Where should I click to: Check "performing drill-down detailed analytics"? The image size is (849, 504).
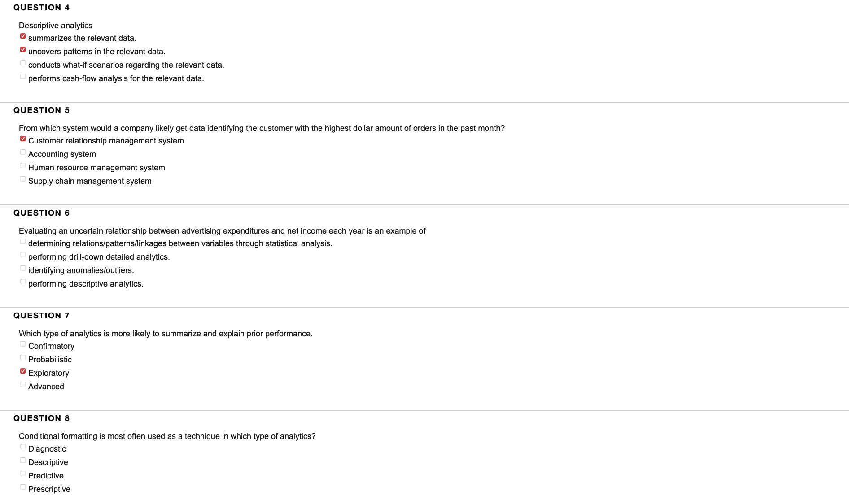pos(23,254)
